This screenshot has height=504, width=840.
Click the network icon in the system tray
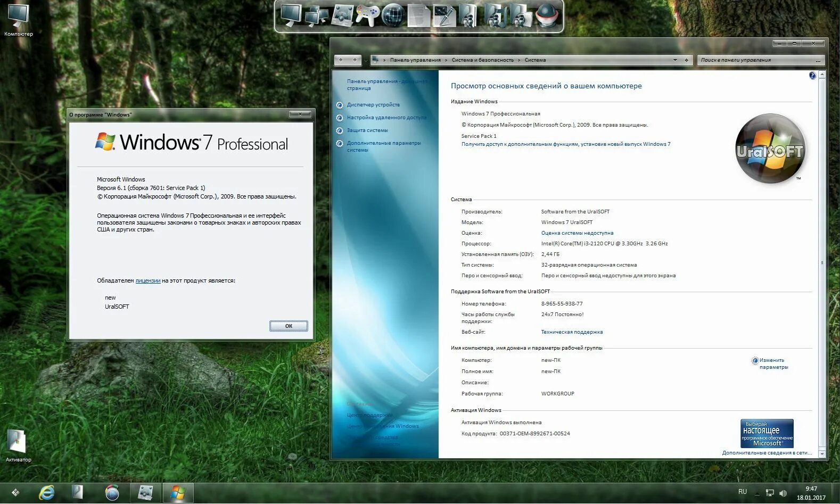click(x=770, y=493)
